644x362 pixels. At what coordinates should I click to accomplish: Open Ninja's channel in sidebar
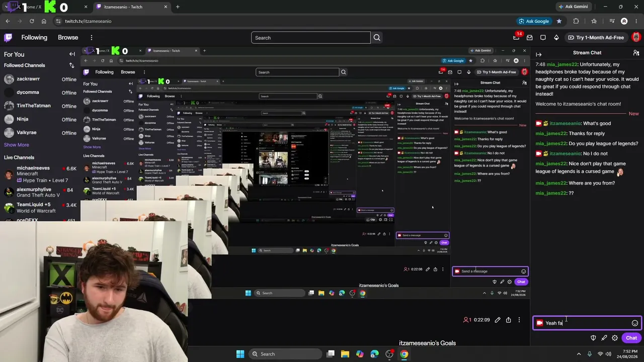40,120
